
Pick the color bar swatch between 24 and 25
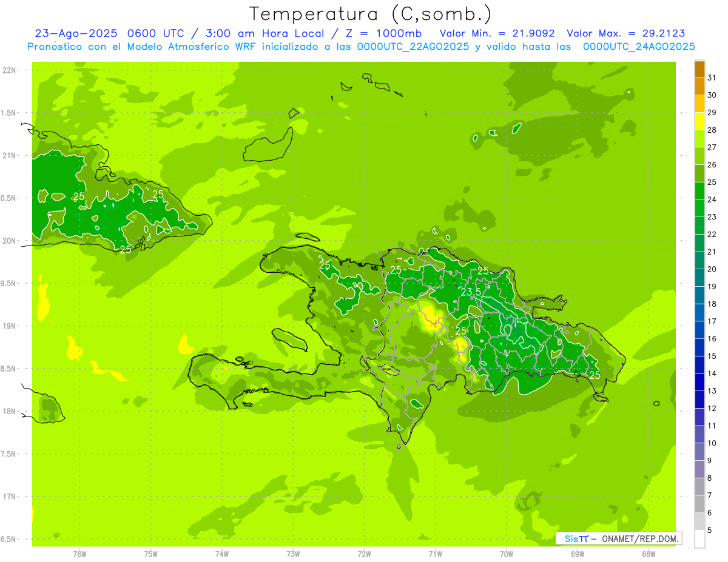699,191
